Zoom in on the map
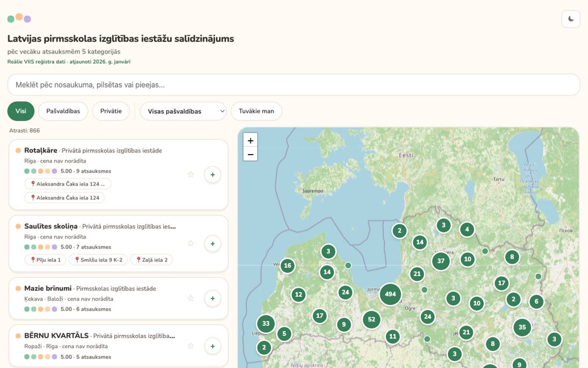588x368 pixels. click(251, 140)
